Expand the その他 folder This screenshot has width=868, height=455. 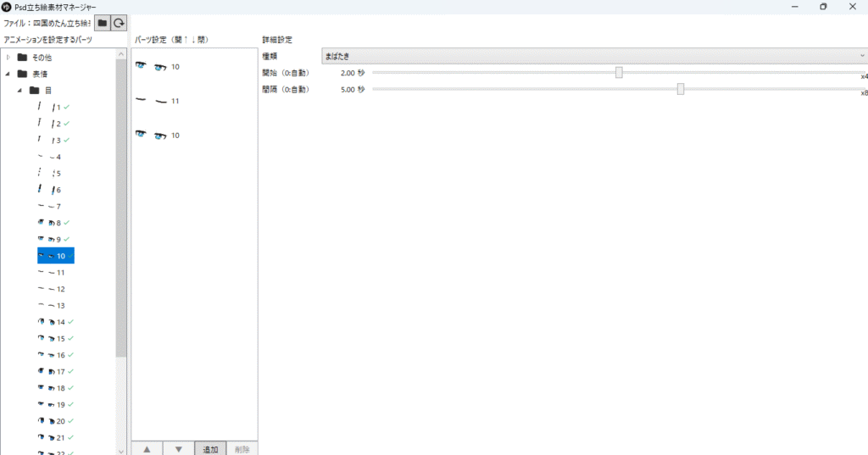click(8, 58)
